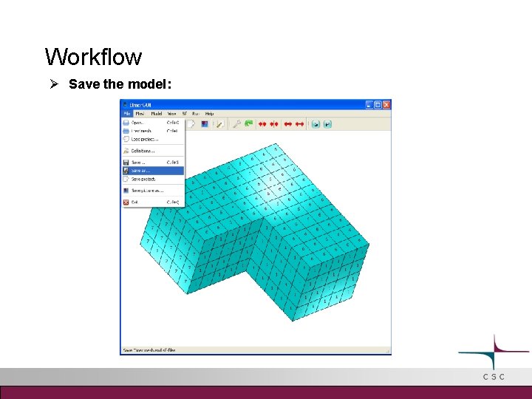This screenshot has width=532, height=399.
Task: Choose Load project... in the File menu
Action: [x=153, y=139]
